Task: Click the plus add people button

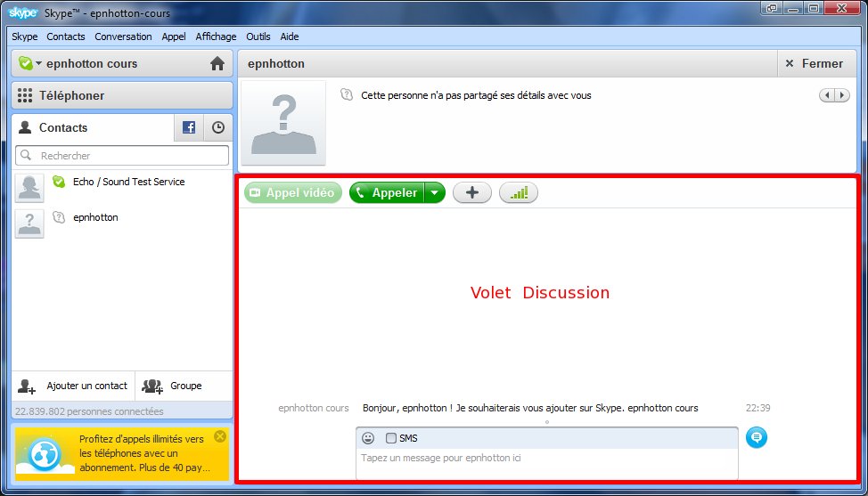Action: (x=471, y=192)
